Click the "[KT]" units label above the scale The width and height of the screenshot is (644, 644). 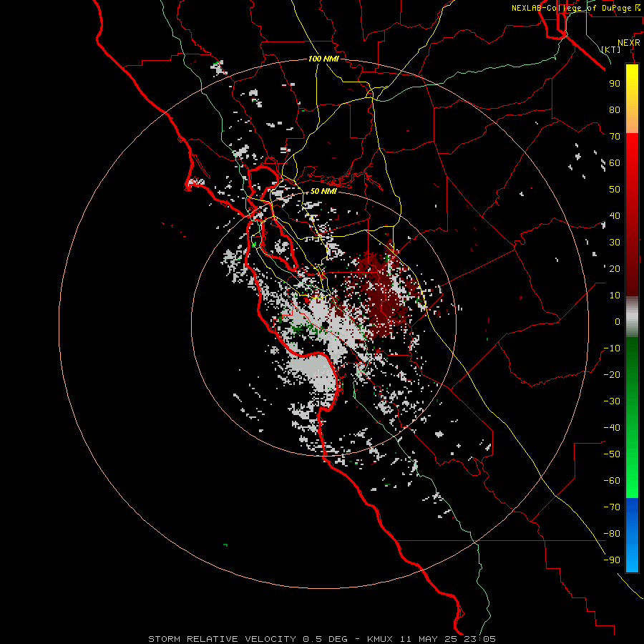click(611, 49)
